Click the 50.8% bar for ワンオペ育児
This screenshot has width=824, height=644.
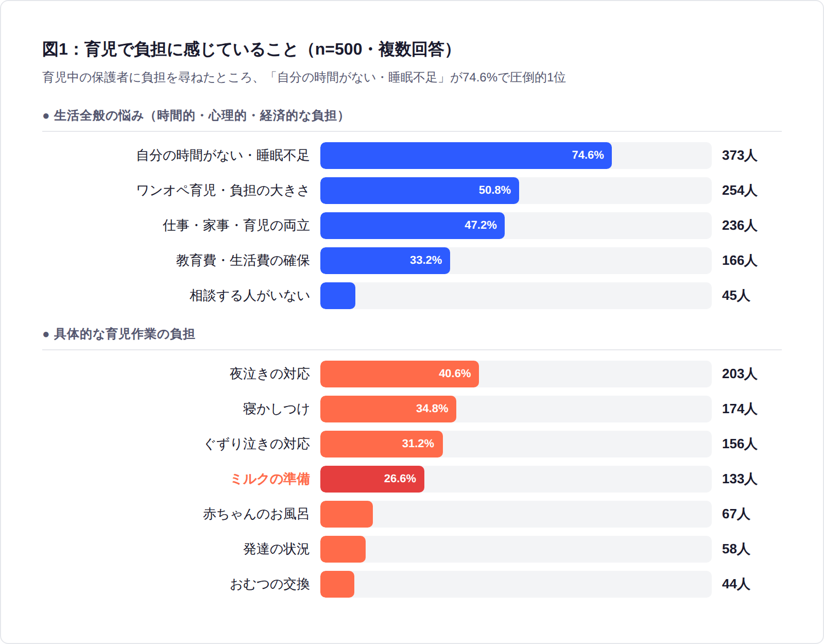pyautogui.click(x=419, y=191)
